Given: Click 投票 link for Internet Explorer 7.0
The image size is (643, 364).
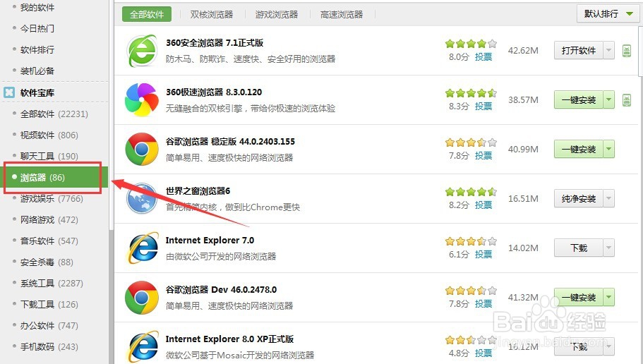Looking at the screenshot, I should (483, 255).
